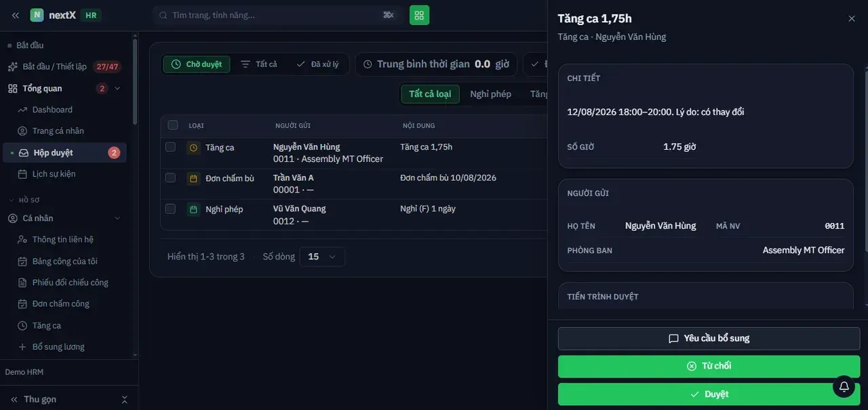Open Thông tin liên hệ page
Viewport: 868px width, 410px height.
tap(64, 239)
